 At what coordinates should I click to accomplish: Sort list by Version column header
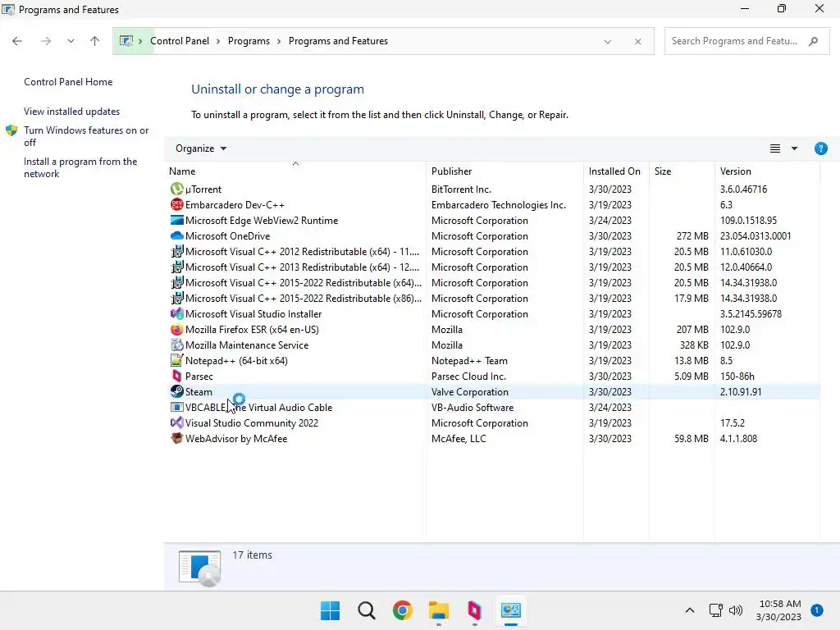click(x=767, y=171)
